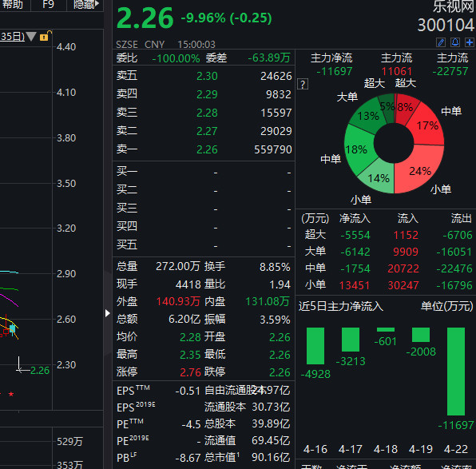Click the stock code 300104
This screenshot has height=469, width=476.
[x=446, y=26]
